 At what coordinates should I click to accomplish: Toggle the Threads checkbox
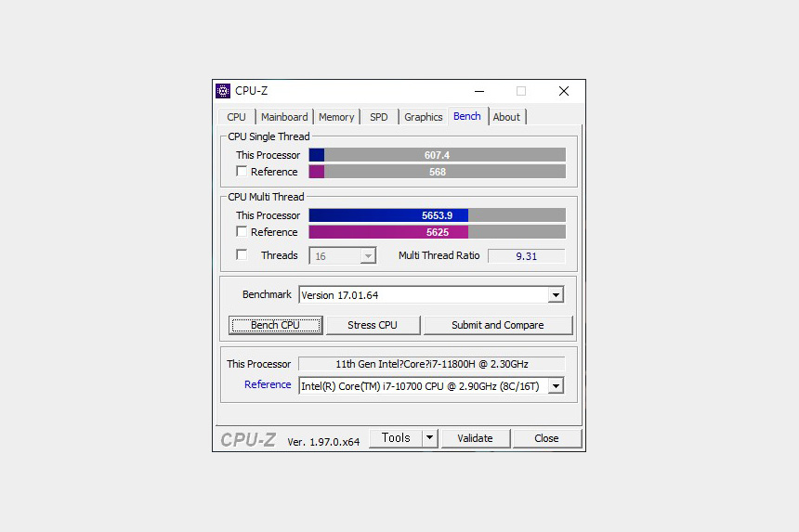pos(242,254)
